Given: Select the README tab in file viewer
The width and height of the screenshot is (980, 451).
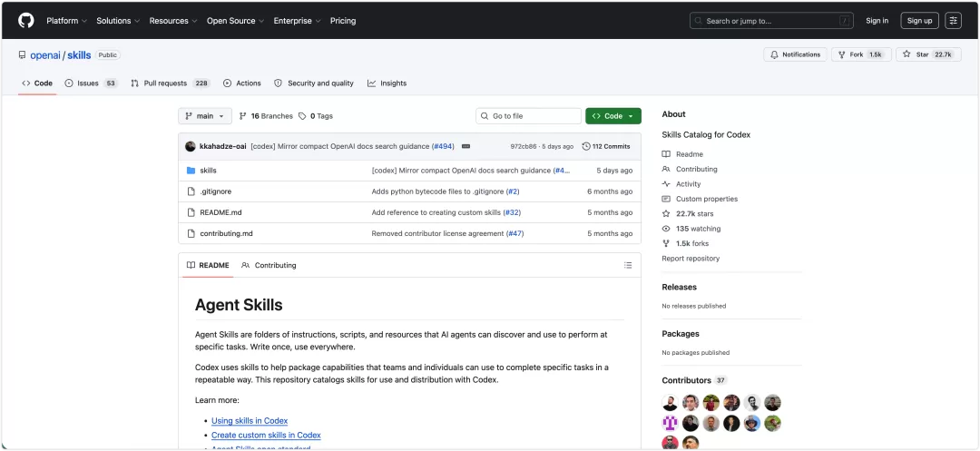Looking at the screenshot, I should 208,266.
